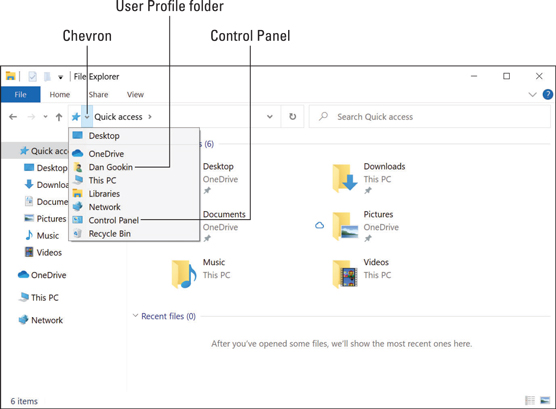Click the blue star icon in address bar
The width and height of the screenshot is (556, 409).
(x=76, y=117)
